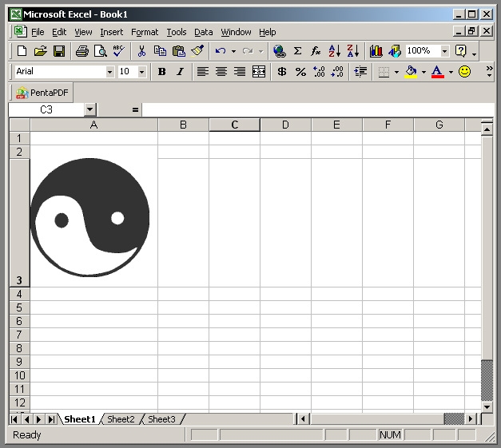Open the font size dropdown

point(142,72)
